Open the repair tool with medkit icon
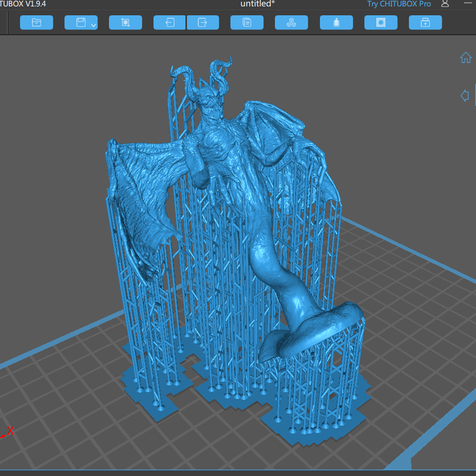 (x=425, y=23)
